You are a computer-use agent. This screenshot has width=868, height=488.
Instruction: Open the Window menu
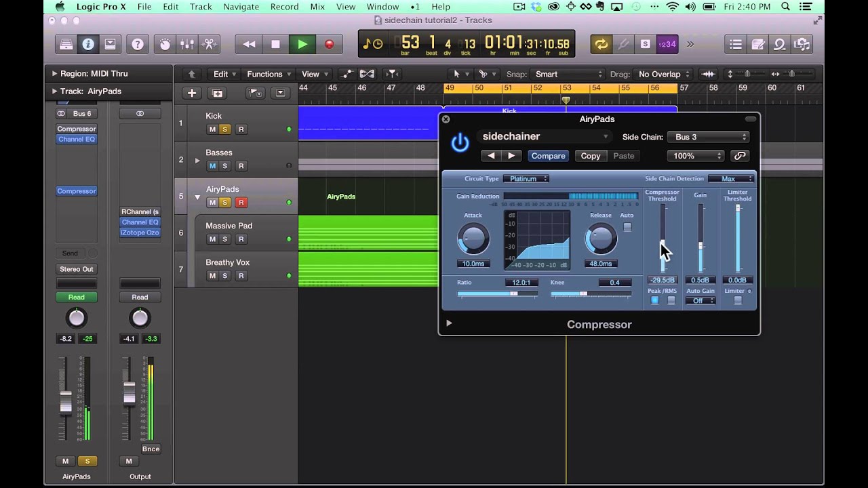[x=382, y=7]
